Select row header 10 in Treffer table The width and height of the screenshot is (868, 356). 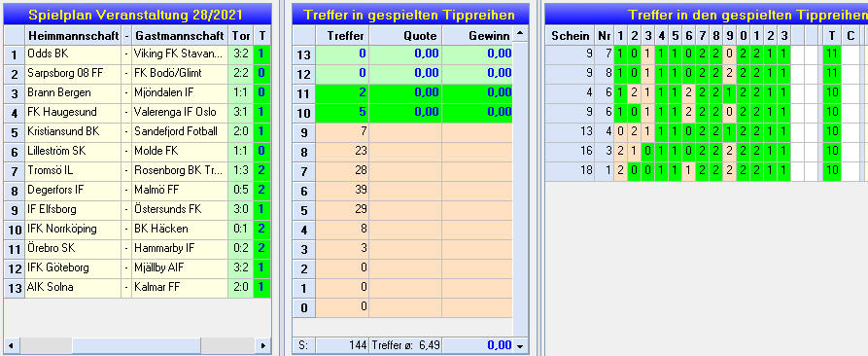(x=304, y=112)
